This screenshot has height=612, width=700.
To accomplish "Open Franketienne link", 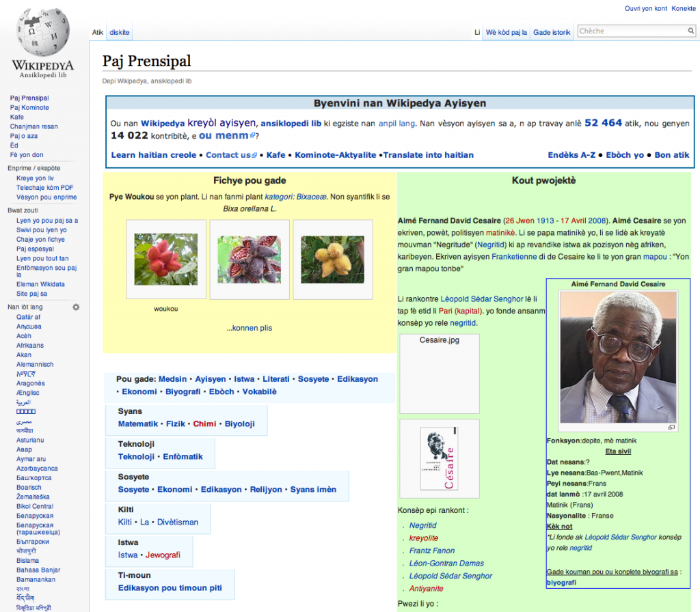I will click(x=514, y=257).
